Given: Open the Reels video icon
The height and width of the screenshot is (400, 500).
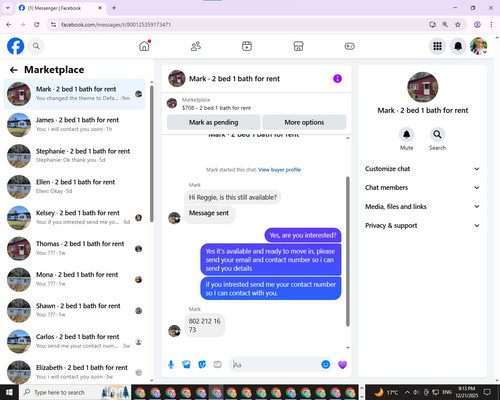Looking at the screenshot, I should point(247,46).
